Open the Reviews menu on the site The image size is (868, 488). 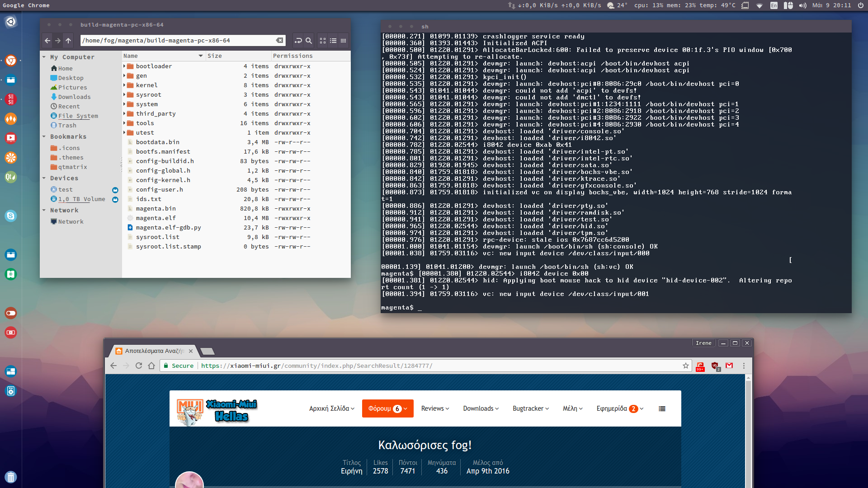435,408
